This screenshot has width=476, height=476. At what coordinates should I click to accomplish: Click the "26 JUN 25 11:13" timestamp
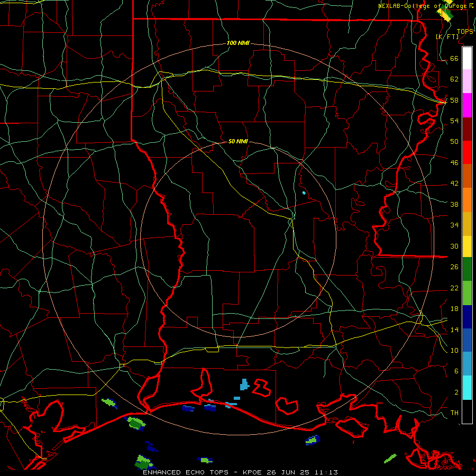pyautogui.click(x=302, y=472)
